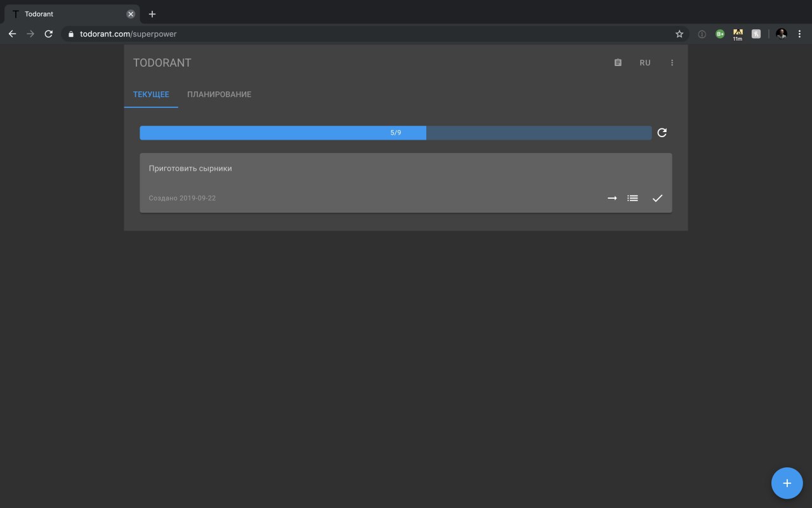Click the "Создано 2019-09-22" date text
Image resolution: width=812 pixels, height=508 pixels.
tap(182, 198)
